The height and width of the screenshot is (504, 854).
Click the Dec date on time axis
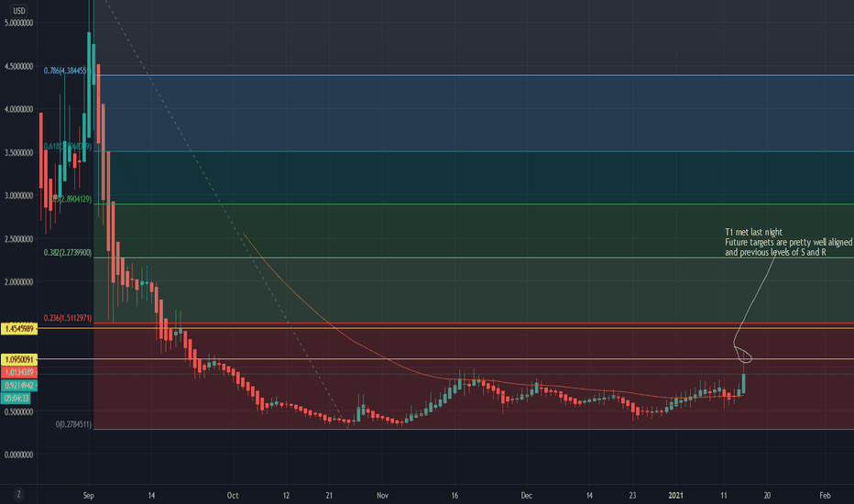tap(526, 495)
